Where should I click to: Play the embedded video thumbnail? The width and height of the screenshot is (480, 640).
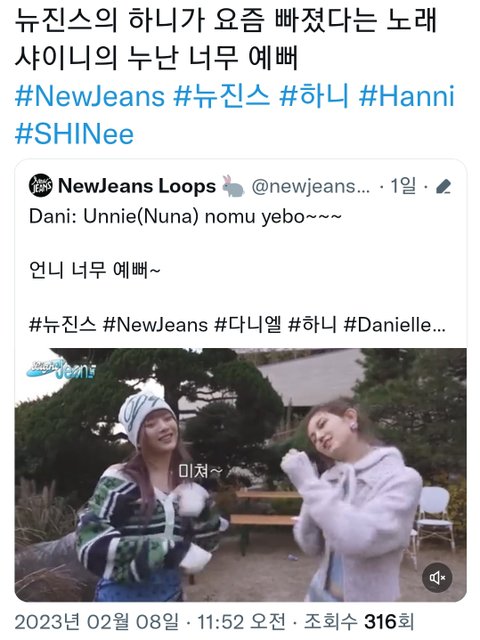point(240,475)
